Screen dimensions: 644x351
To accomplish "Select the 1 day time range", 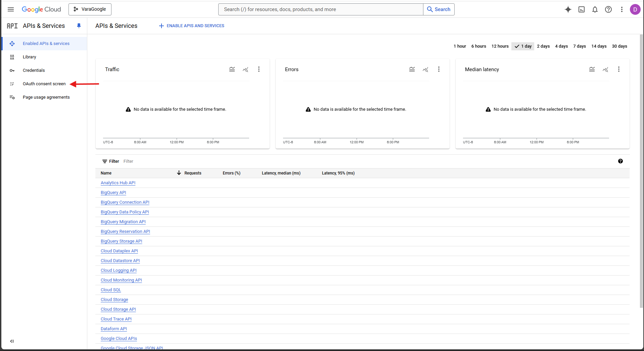I will point(523,46).
